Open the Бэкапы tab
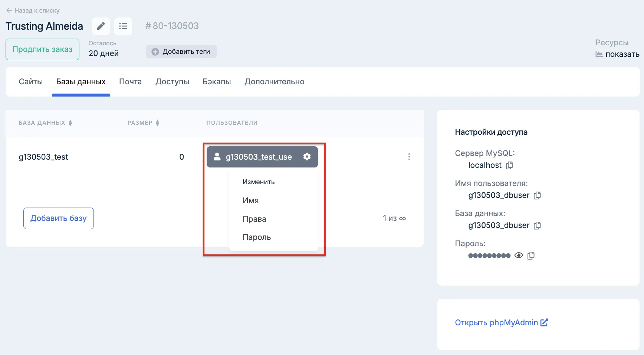Image resolution: width=644 pixels, height=355 pixels. pos(217,82)
